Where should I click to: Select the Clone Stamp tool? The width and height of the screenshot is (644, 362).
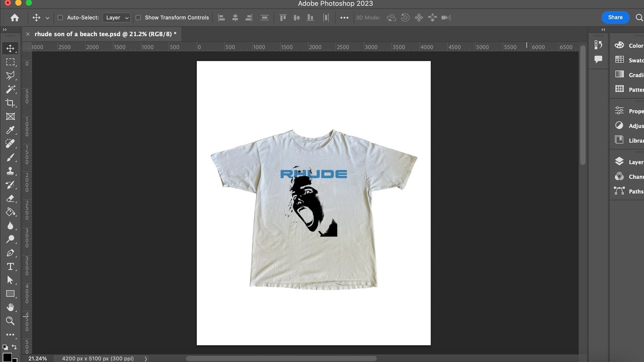click(10, 171)
